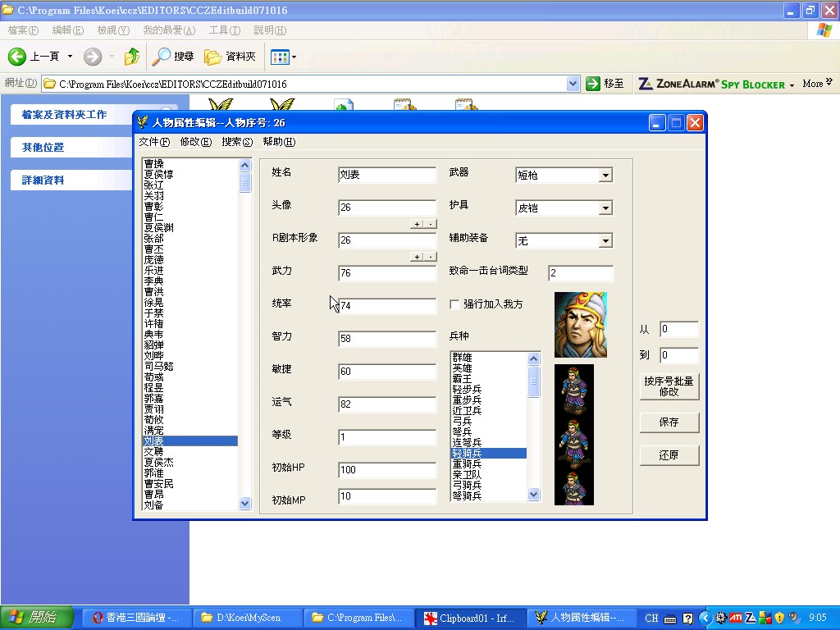Toggle the Folders pane icon
The width and height of the screenshot is (840, 630).
click(x=213, y=57)
